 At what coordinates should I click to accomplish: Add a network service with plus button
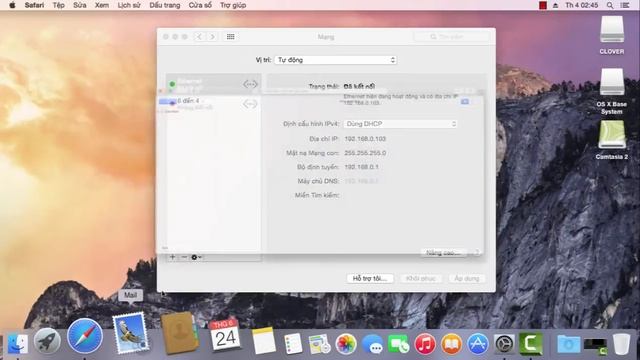(173, 257)
